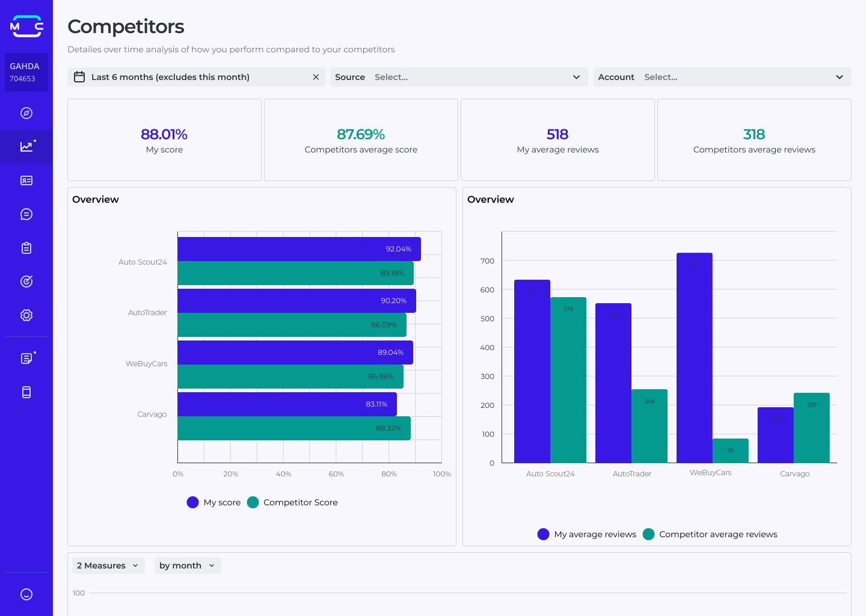
Task: Clear the Last 6 months date filter
Action: pyautogui.click(x=316, y=77)
